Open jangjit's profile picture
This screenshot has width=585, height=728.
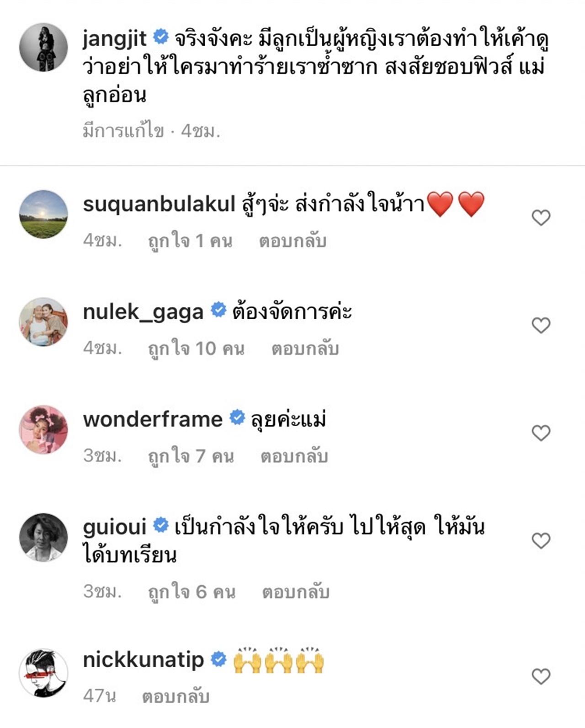43,48
